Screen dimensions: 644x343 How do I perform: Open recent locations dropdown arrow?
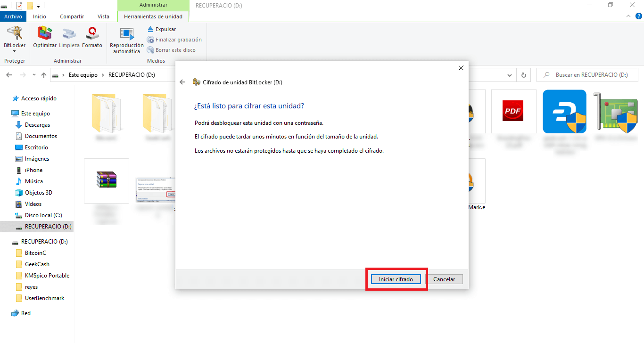pos(34,75)
